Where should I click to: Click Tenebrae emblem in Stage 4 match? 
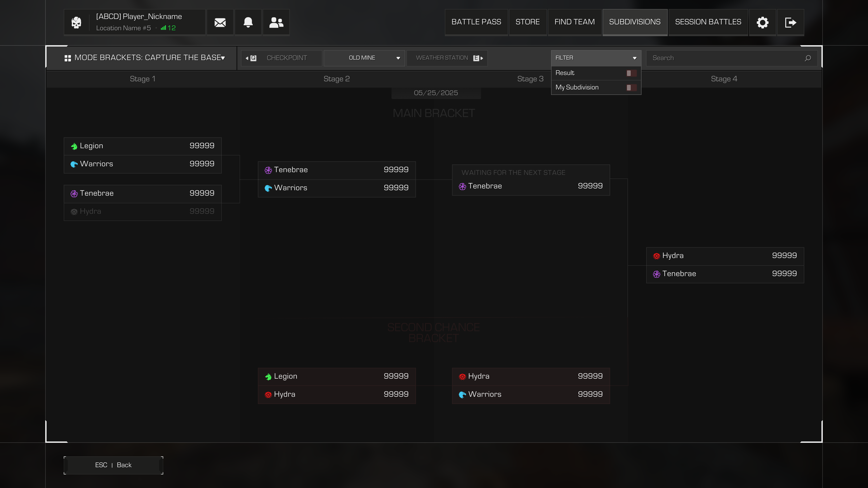coord(656,274)
